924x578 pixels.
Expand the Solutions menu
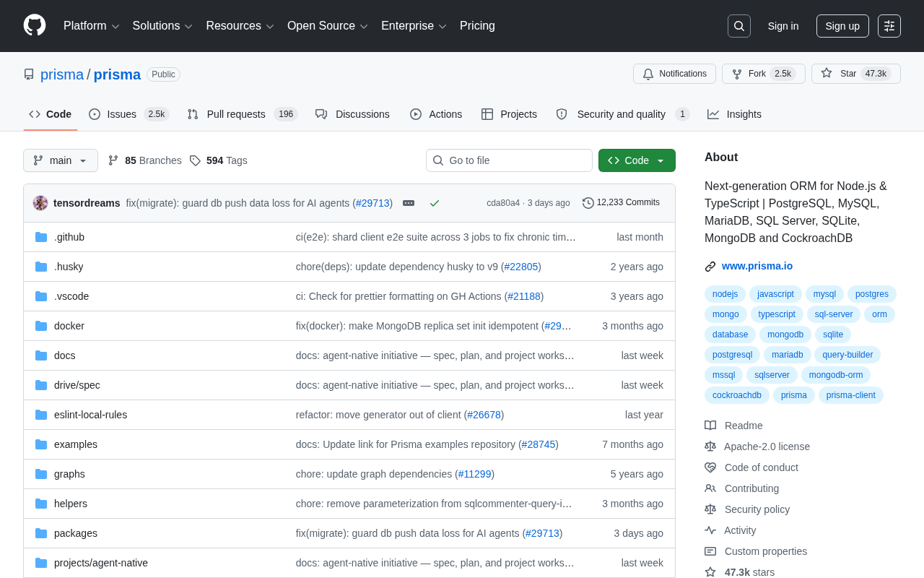point(162,26)
